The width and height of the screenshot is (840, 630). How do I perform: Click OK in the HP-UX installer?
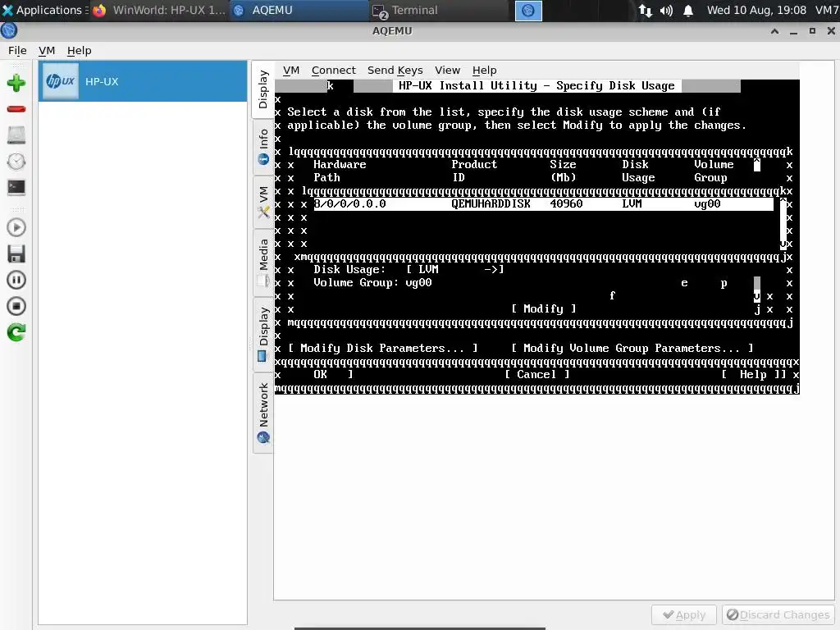point(321,374)
